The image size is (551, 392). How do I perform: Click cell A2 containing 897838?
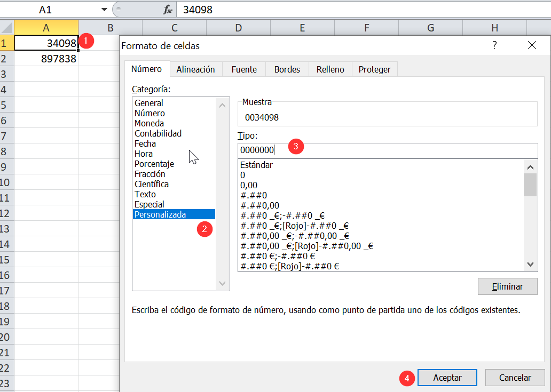[46, 59]
